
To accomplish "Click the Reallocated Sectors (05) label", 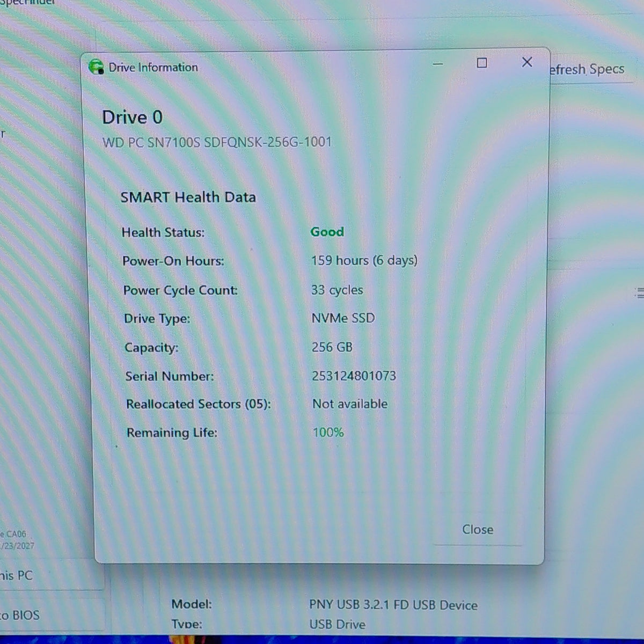I will (x=199, y=404).
